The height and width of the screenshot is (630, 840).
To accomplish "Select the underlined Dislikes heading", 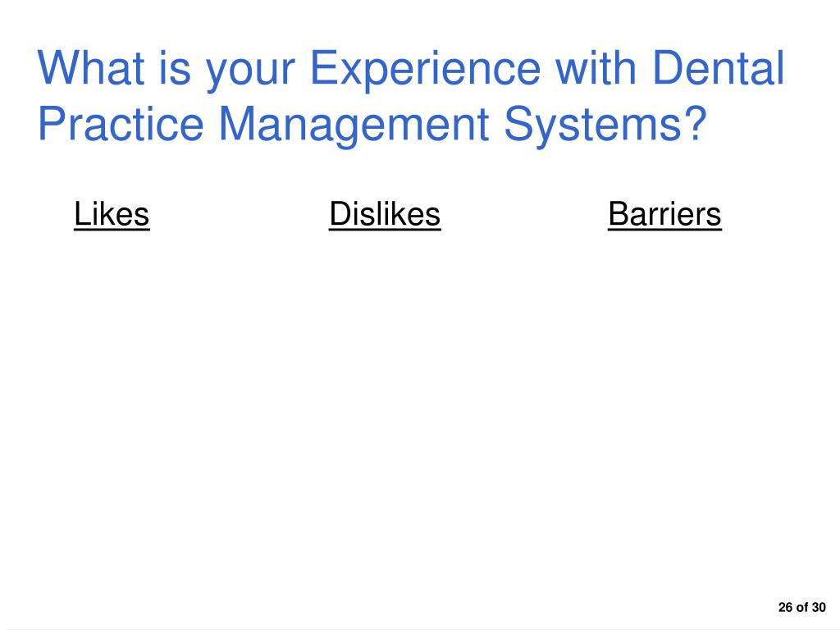I will point(385,214).
